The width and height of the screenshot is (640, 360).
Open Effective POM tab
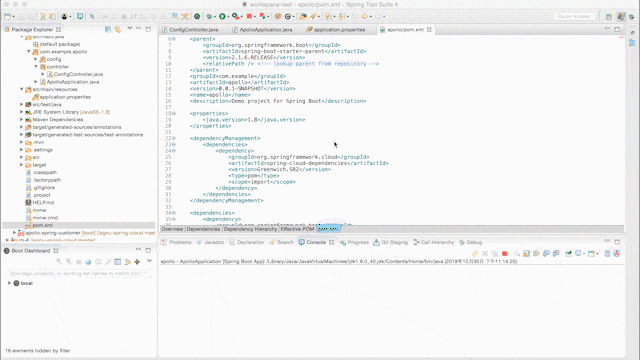[297, 229]
